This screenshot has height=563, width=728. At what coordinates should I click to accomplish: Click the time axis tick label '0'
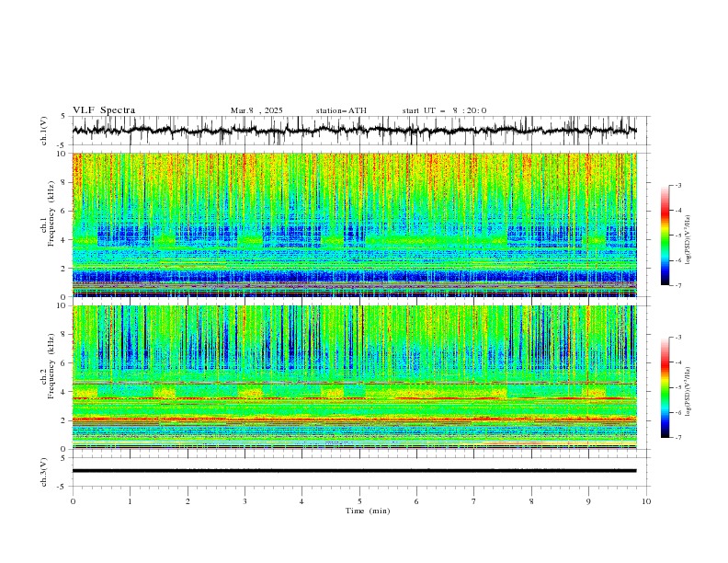[73, 501]
